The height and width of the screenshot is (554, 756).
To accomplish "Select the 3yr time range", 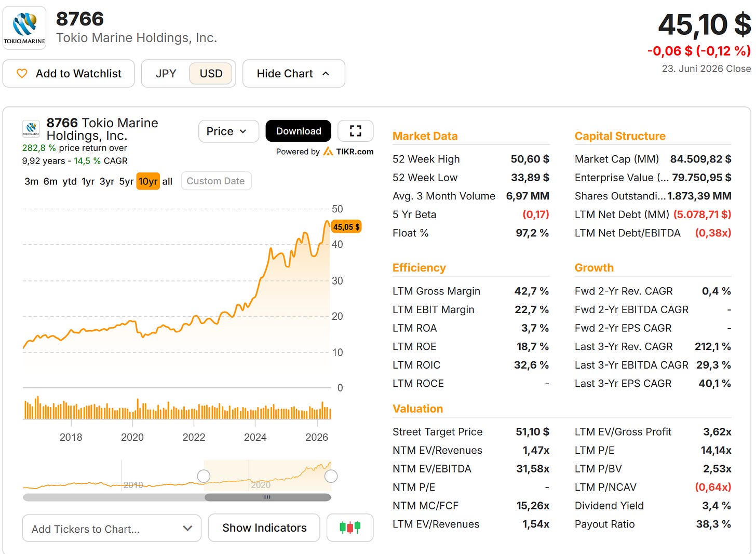I will 107,181.
